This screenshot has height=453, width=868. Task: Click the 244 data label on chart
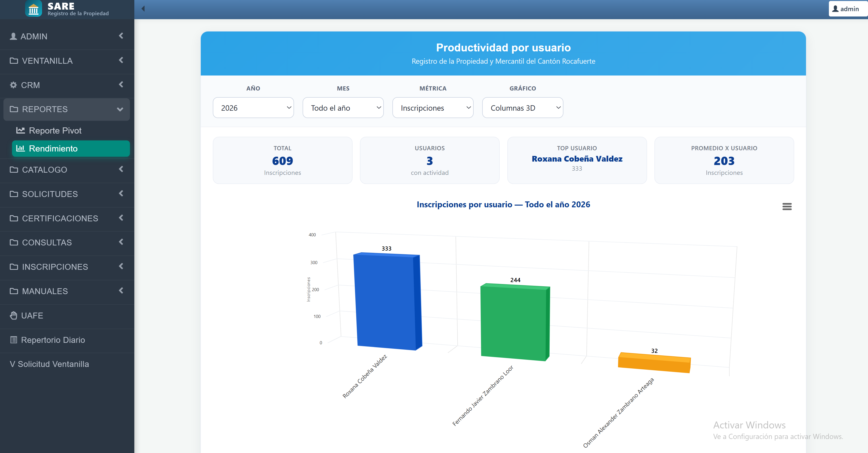515,280
